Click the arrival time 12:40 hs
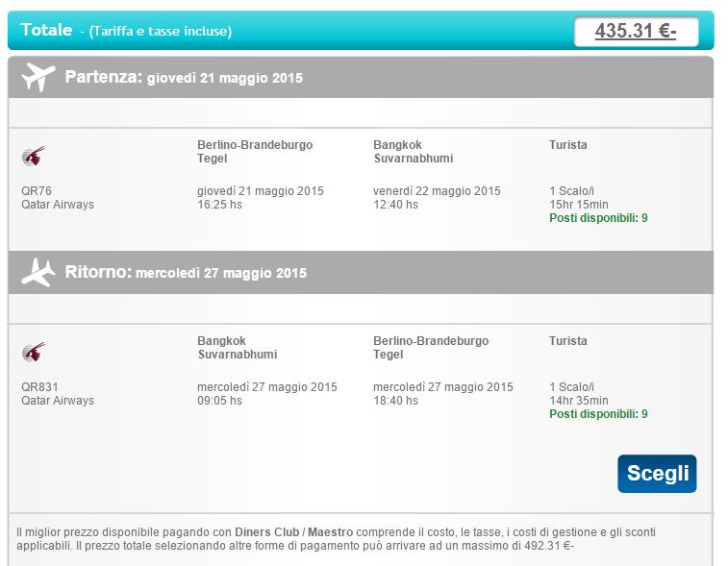This screenshot has width=728, height=566. [x=395, y=205]
